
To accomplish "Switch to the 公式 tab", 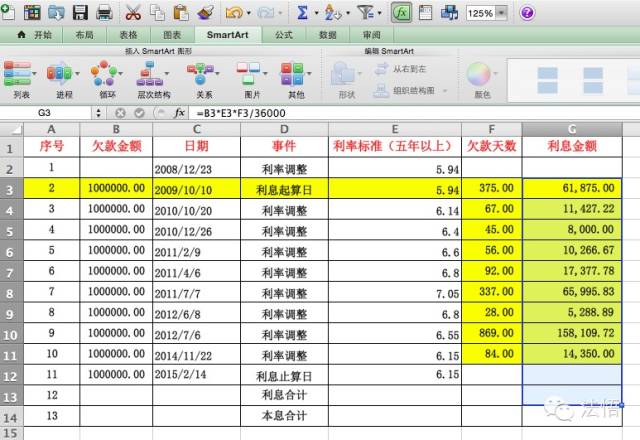I will point(284,35).
